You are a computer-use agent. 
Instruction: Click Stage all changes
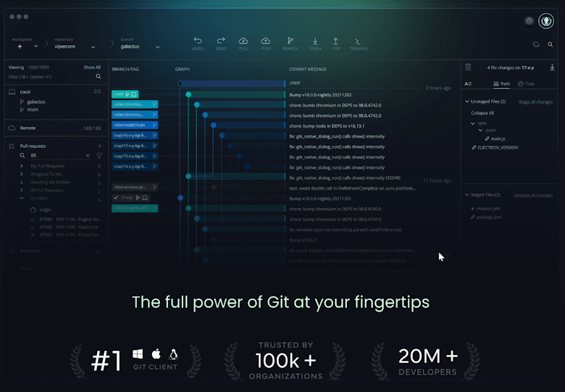pos(535,102)
